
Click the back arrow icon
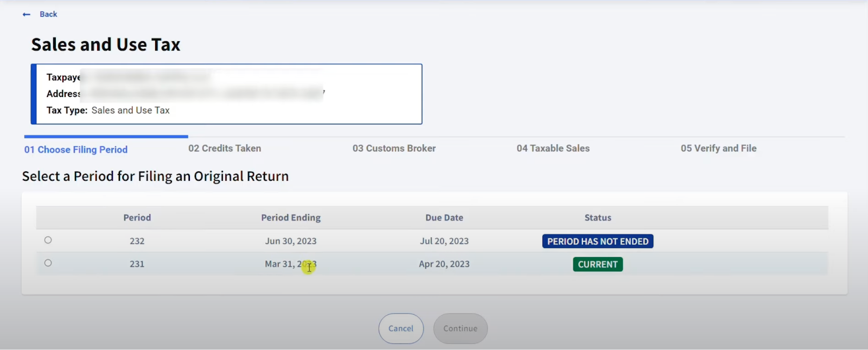pyautogui.click(x=26, y=14)
